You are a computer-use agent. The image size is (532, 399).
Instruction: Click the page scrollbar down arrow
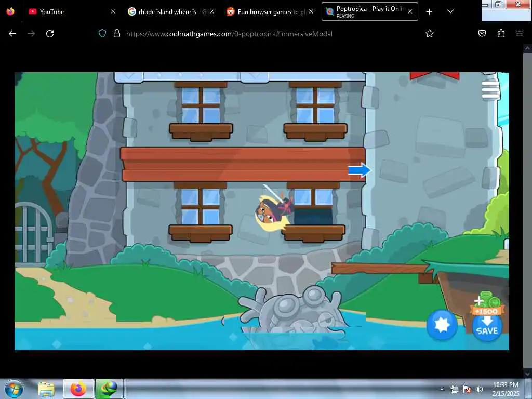[x=527, y=373]
